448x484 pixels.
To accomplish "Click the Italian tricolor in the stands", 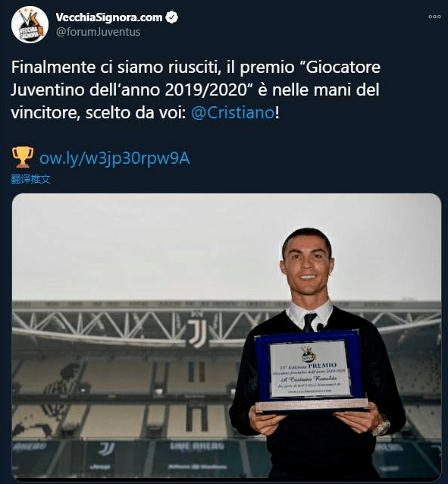I will [196, 371].
